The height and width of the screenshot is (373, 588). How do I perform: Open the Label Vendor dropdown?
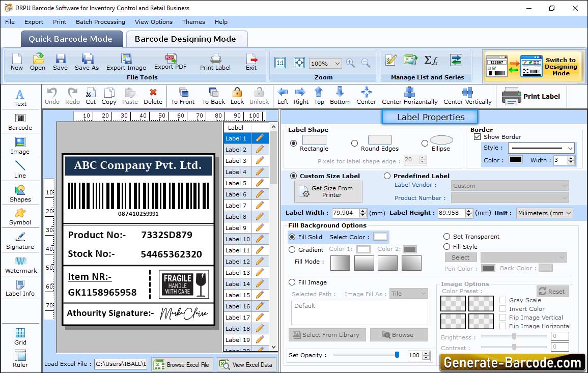click(510, 186)
